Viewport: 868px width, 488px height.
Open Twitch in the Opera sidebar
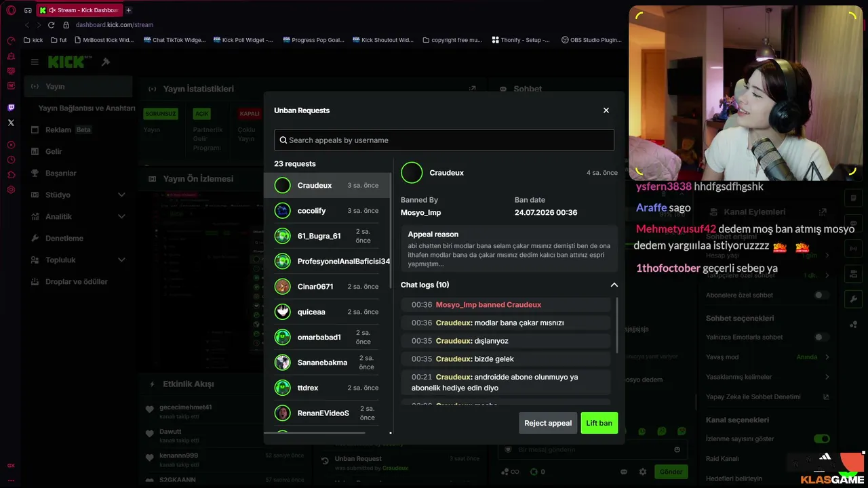tap(11, 108)
